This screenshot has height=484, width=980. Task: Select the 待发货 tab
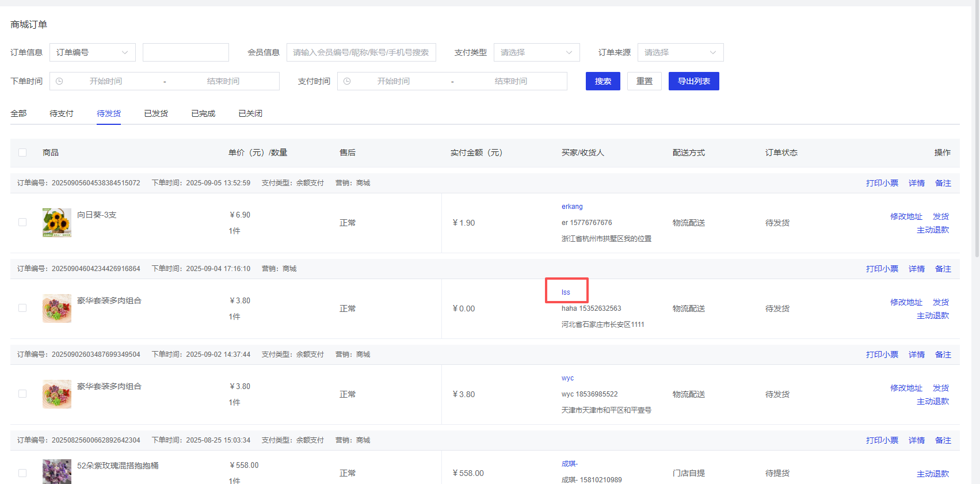[109, 113]
